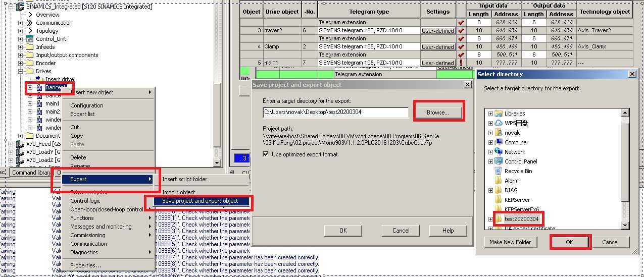Click Cancel in Select directory dialog

tap(610, 242)
